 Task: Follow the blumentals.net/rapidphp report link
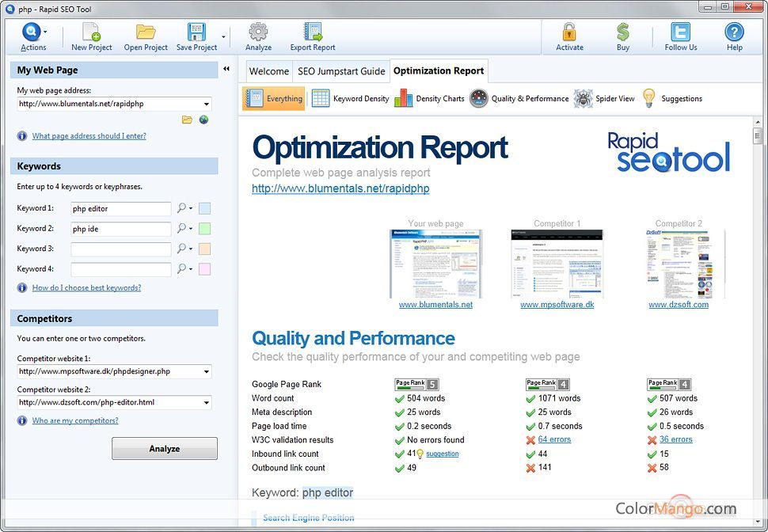(340, 188)
